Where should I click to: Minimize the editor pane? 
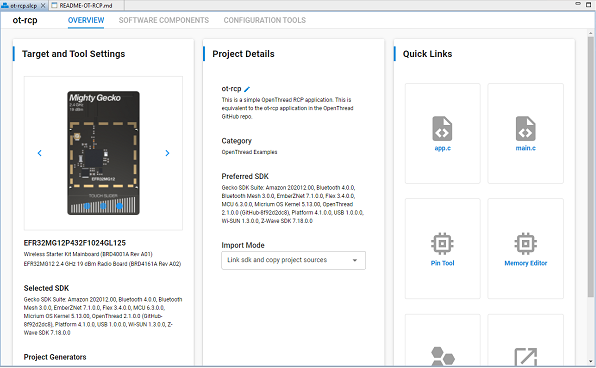[578, 4]
